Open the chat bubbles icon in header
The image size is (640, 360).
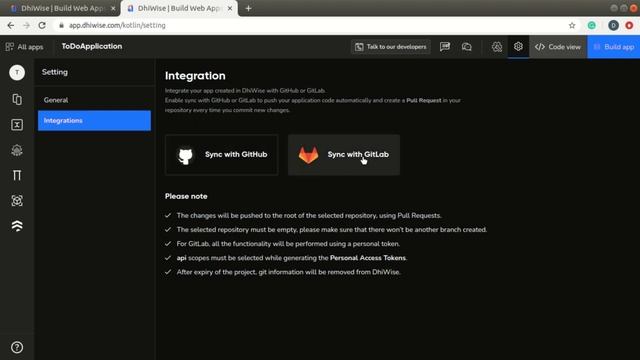[467, 47]
